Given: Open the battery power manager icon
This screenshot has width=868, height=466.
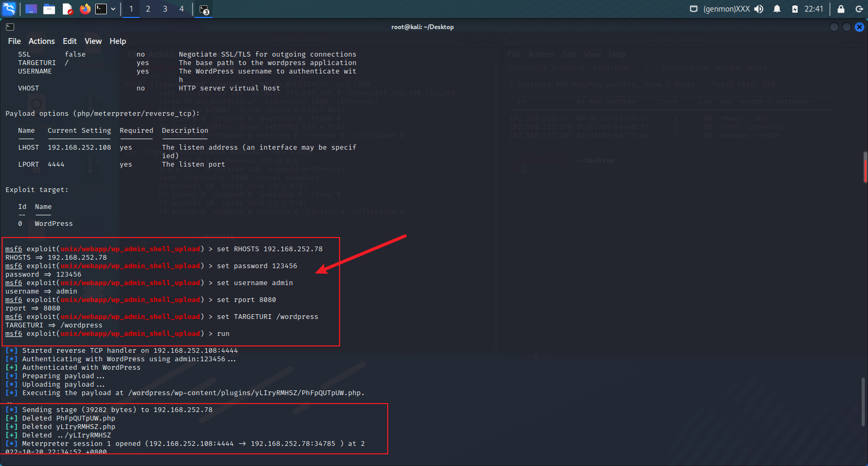Looking at the screenshot, I should point(794,9).
